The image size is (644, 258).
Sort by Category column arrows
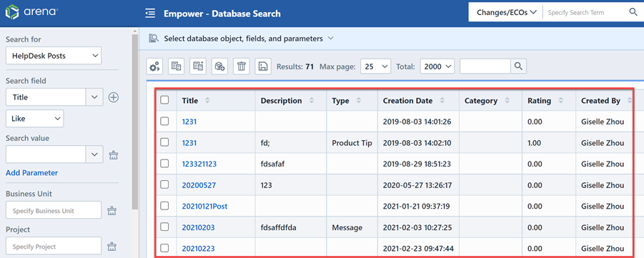tap(507, 101)
